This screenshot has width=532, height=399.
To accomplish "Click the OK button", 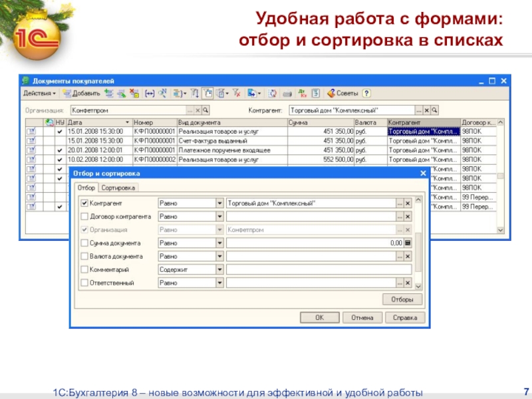I will 320,318.
